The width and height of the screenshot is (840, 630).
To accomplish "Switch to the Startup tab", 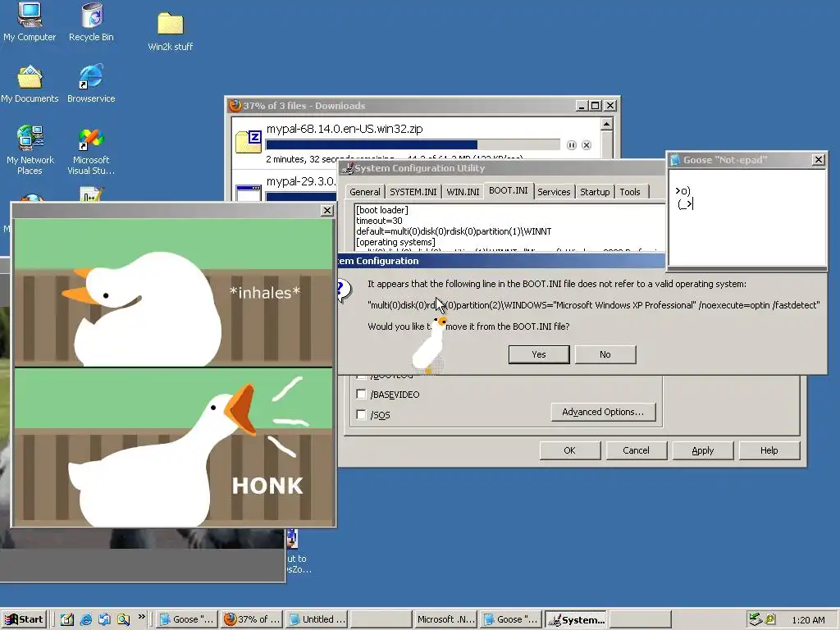I will tap(595, 192).
